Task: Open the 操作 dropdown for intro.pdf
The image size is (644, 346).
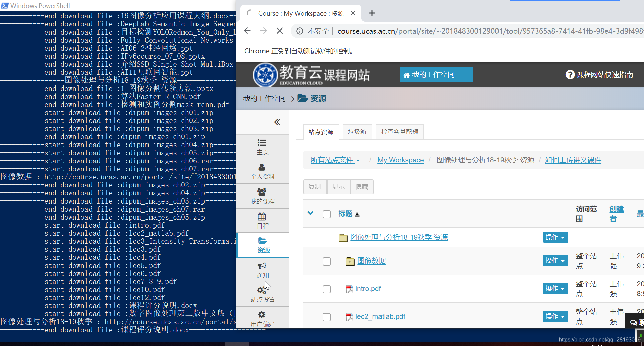Action: (555, 288)
